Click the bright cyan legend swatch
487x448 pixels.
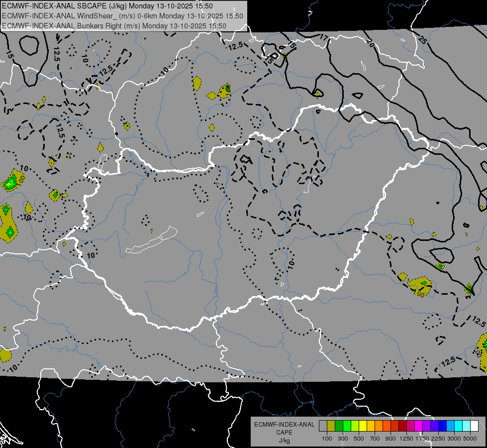[x=459, y=426]
